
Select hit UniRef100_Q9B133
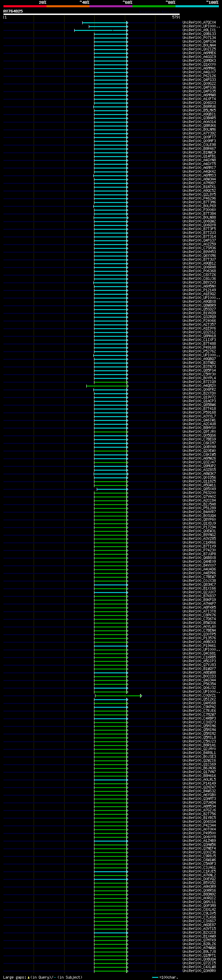pos(199,34)
